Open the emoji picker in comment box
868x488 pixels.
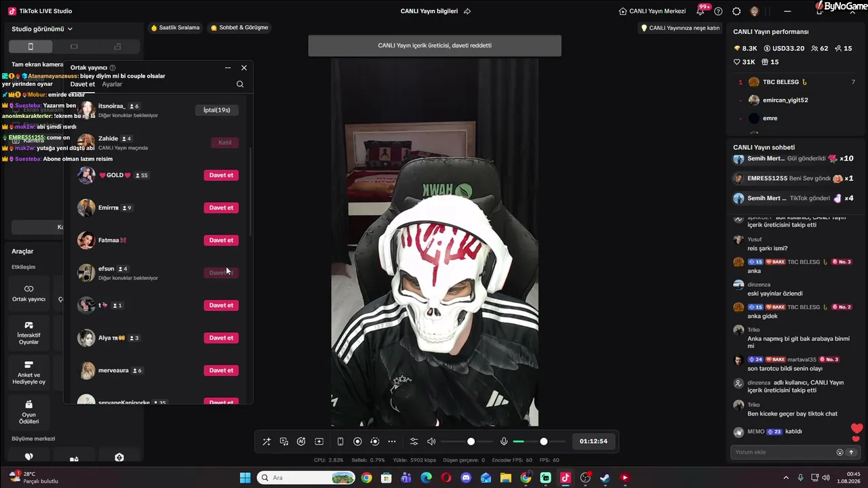click(840, 452)
